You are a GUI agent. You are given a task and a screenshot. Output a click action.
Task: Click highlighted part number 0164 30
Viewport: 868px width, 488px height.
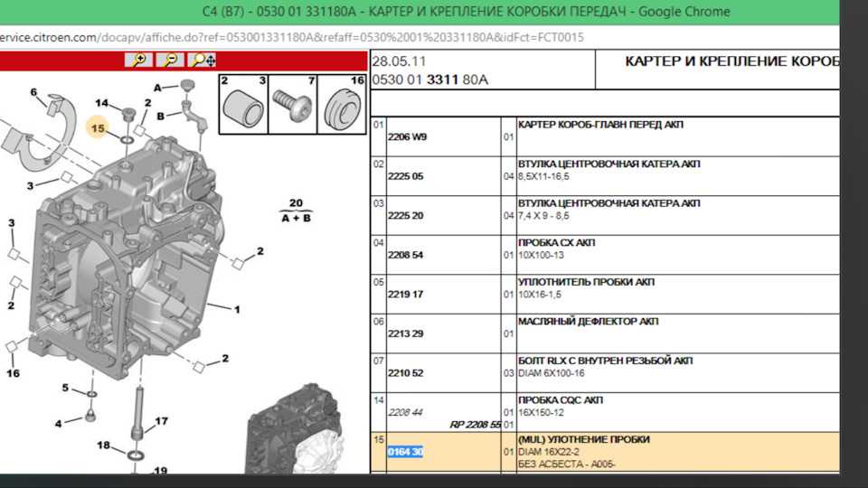coord(405,452)
